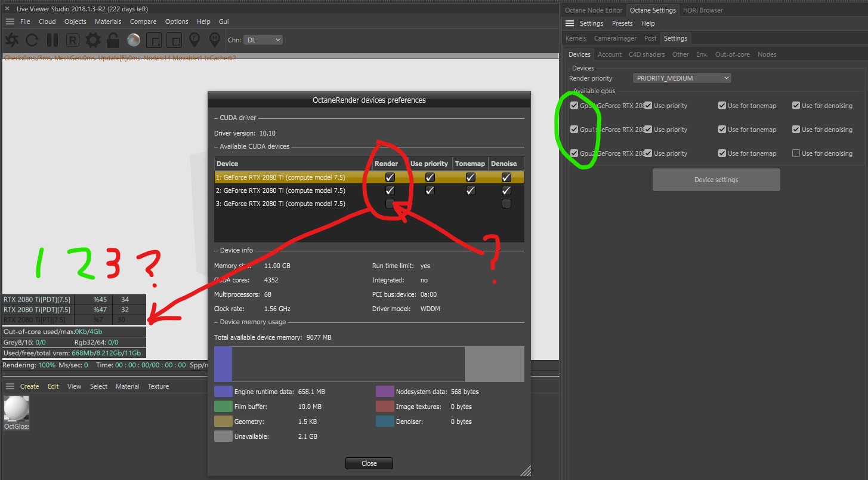Viewport: 868px width, 480px height.
Task: Toggle Render checkbox for device 1 in preferences
Action: click(x=390, y=177)
